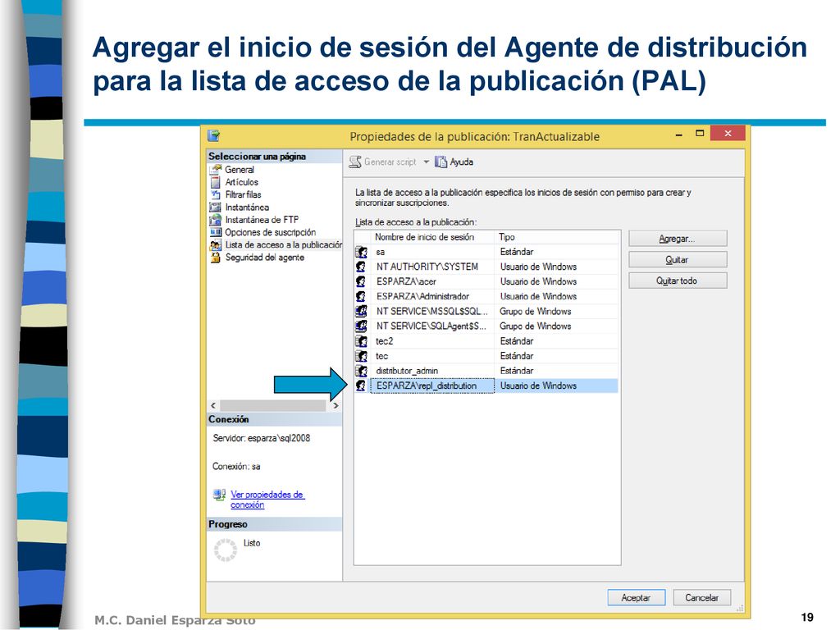
Task: Click the NT SERVICE\MSSQL$SQL group icon
Action: (x=362, y=311)
